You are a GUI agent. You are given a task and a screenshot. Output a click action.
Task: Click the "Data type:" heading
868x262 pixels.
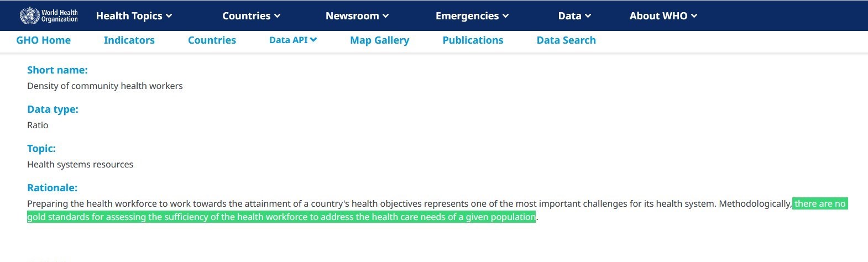[53, 109]
